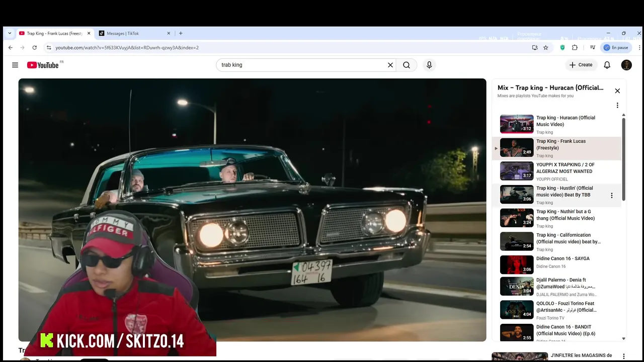Screen dimensions: 644x362
Task: Open the Create menu
Action: click(581, 65)
